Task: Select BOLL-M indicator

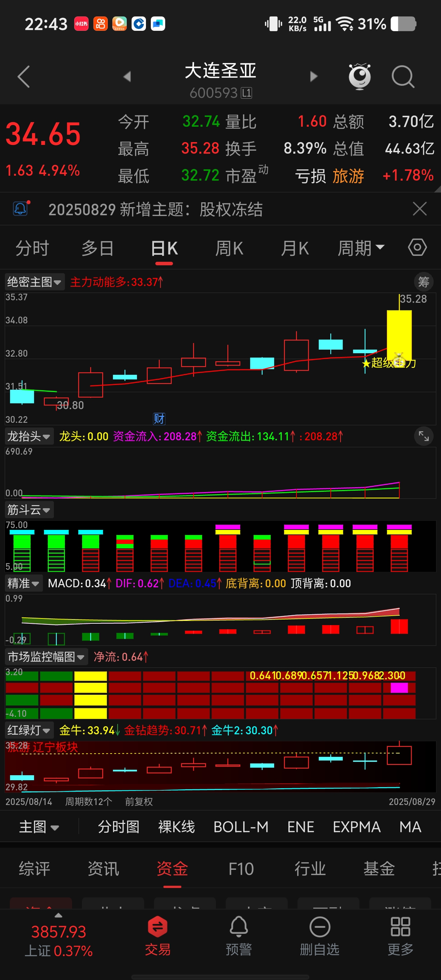Action: coord(241,827)
